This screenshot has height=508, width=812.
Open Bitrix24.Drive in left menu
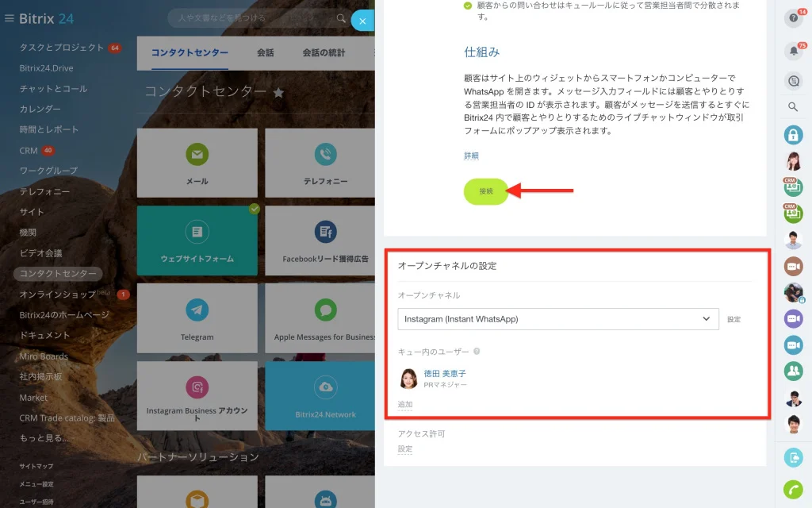[47, 68]
